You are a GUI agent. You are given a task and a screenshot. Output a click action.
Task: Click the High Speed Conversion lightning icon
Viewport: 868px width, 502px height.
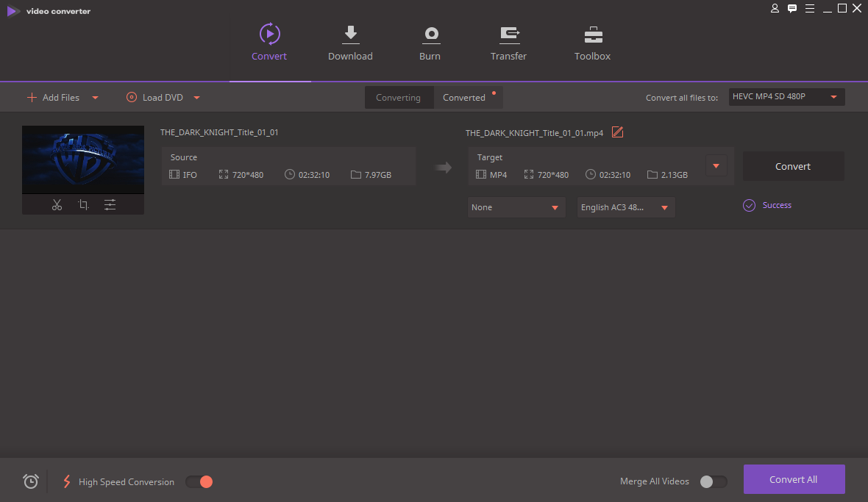tap(66, 481)
